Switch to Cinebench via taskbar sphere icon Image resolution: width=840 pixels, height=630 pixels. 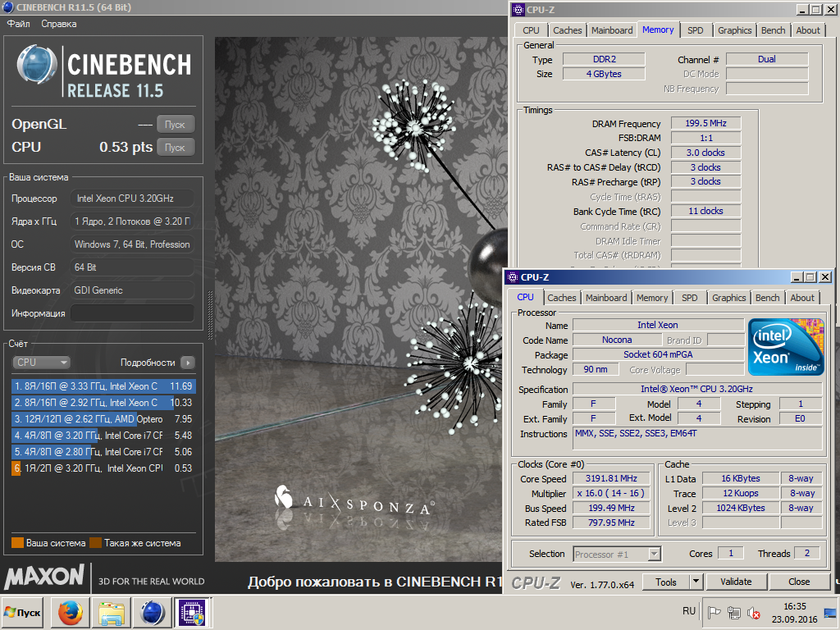pyautogui.click(x=152, y=612)
